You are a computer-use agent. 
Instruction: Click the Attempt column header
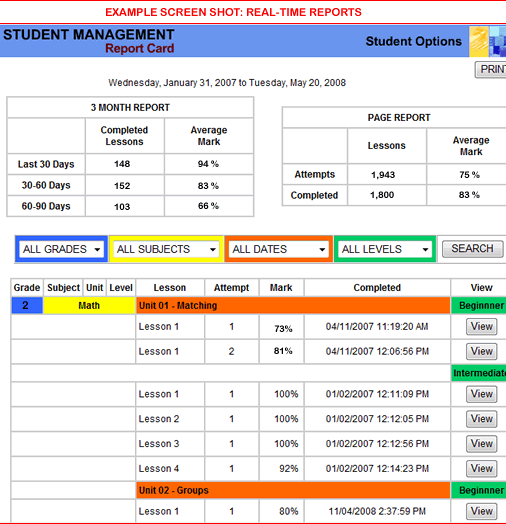point(232,288)
